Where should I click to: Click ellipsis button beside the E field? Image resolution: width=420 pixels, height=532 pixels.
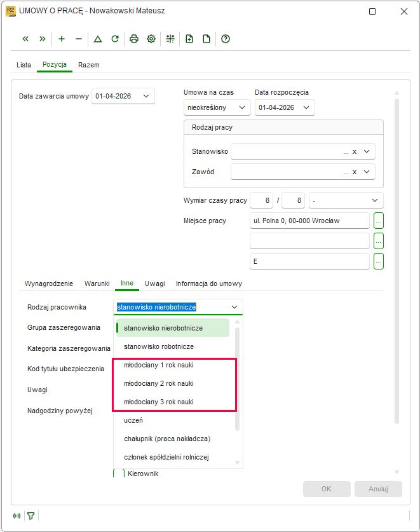(x=379, y=262)
